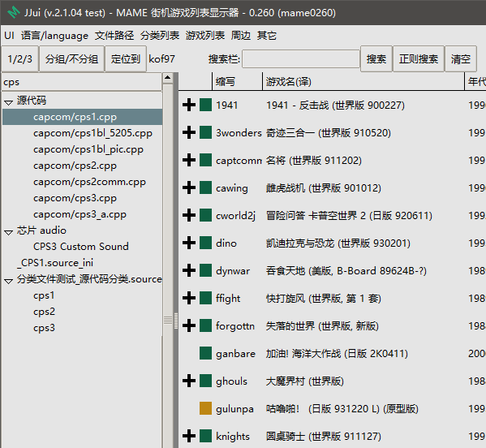Screen dimensions: 486x448
Task: Click into the 搜索栏 search input field
Action: (301, 58)
